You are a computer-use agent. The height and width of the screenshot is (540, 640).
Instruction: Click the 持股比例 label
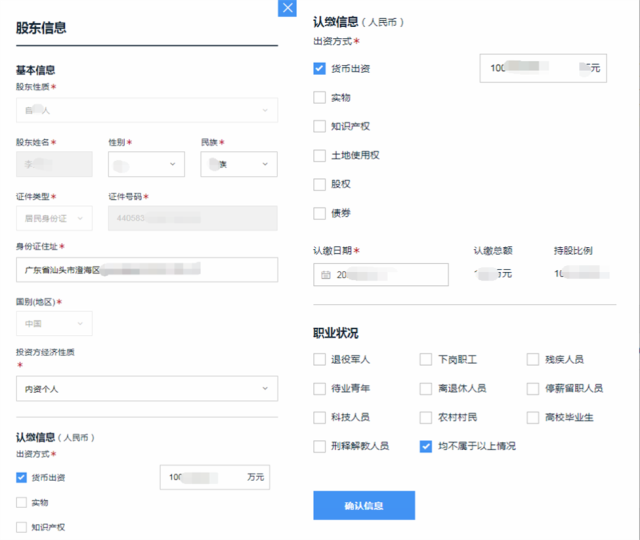[573, 251]
